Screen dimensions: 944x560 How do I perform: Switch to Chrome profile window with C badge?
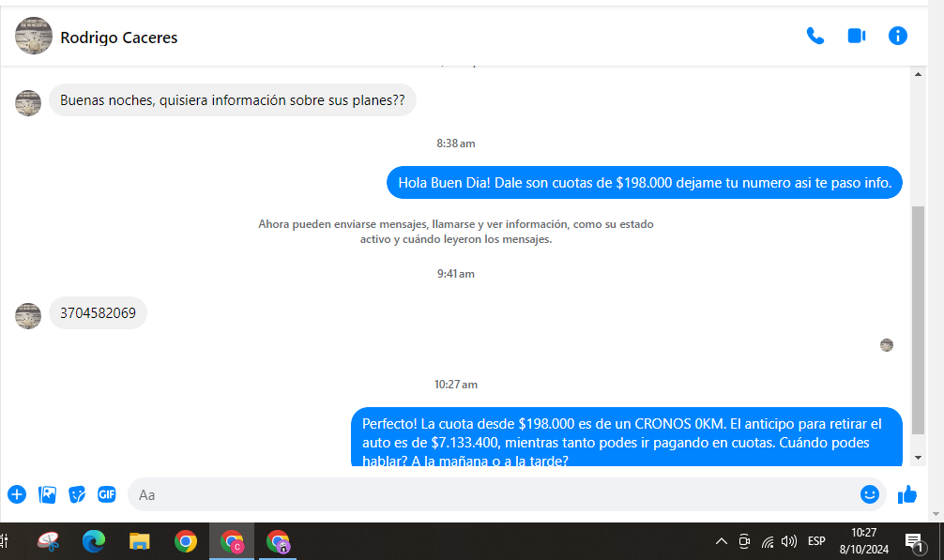click(x=232, y=541)
